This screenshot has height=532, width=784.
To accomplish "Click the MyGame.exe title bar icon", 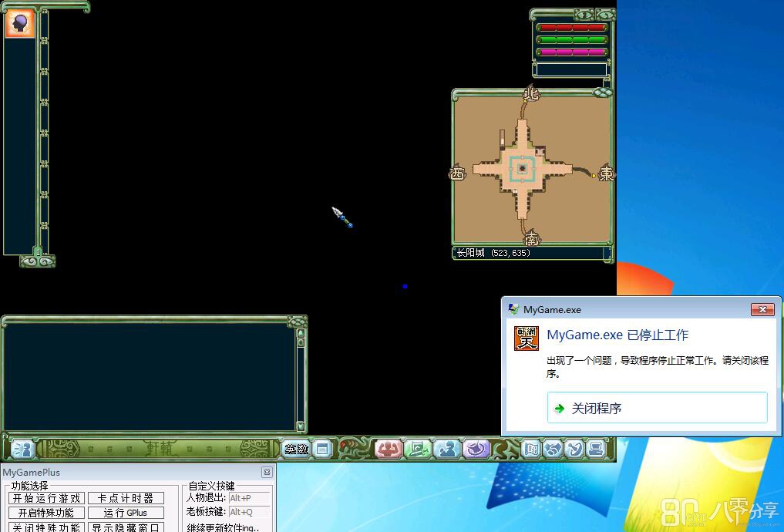I will point(513,309).
